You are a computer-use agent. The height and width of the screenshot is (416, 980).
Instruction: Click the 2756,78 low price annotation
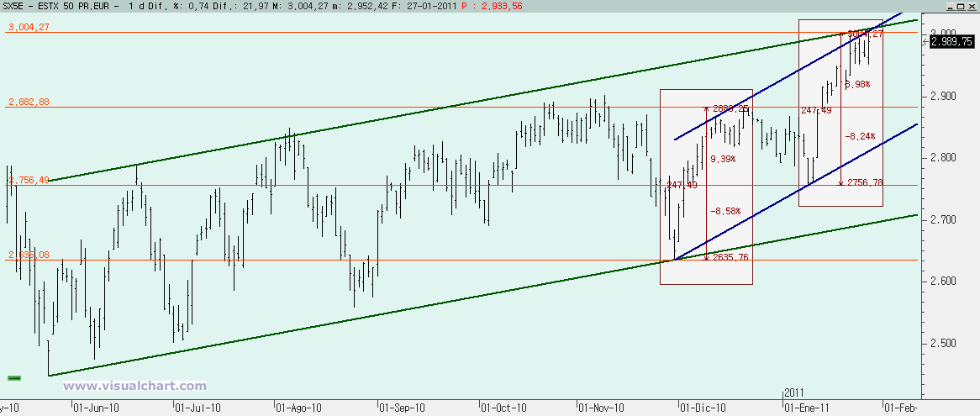pos(866,182)
